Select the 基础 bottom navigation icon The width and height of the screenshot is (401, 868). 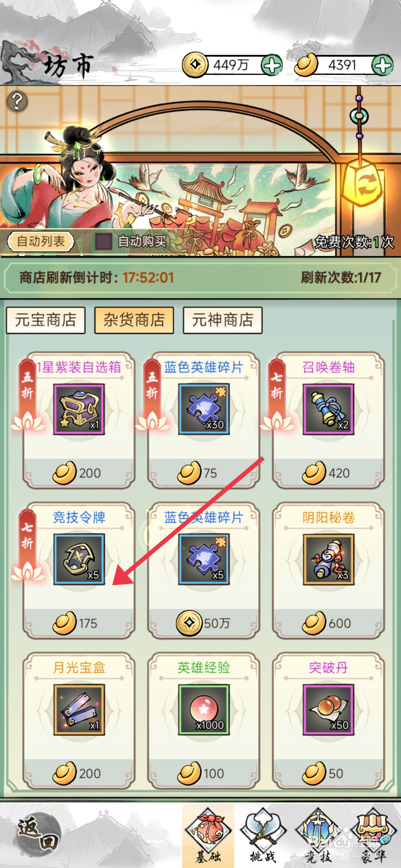click(x=208, y=835)
